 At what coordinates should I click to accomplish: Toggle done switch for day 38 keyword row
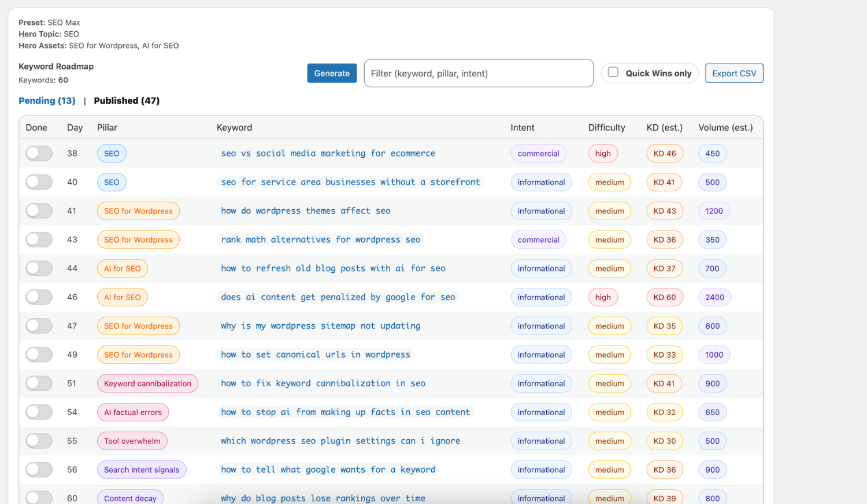(x=39, y=153)
